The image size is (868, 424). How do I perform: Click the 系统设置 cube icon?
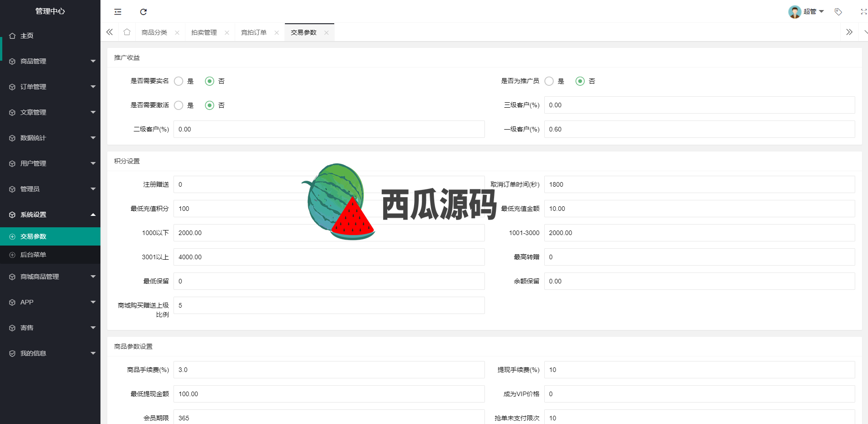pyautogui.click(x=12, y=215)
